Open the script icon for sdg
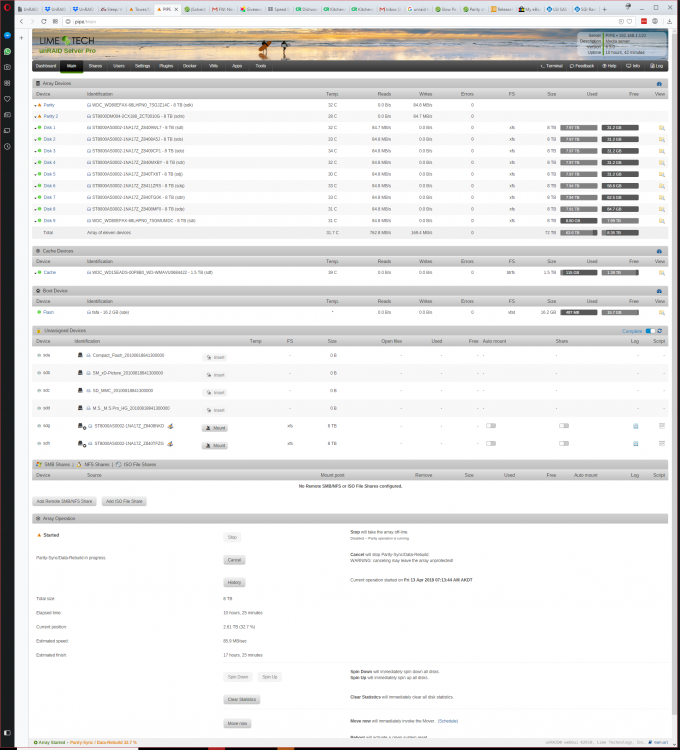The image size is (680, 750). (662, 426)
